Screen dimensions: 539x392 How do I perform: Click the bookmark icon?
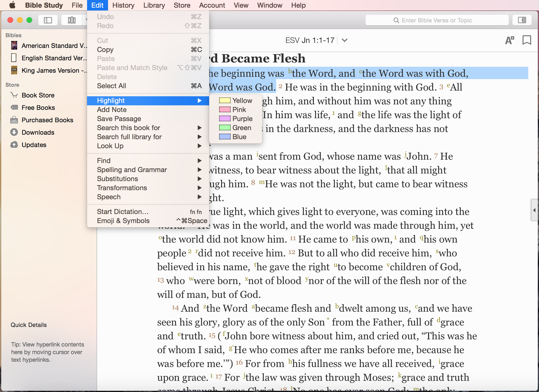pos(527,40)
